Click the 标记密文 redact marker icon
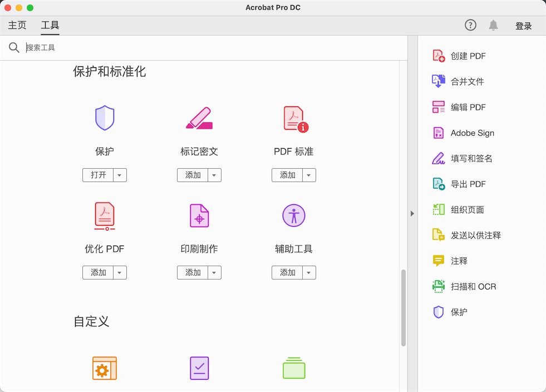 (x=199, y=118)
